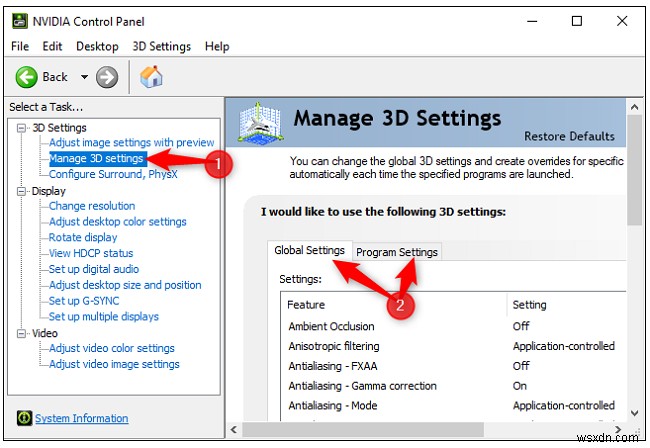This screenshot has width=650, height=448.
Task: Switch to the Program Settings tab
Action: pyautogui.click(x=397, y=252)
